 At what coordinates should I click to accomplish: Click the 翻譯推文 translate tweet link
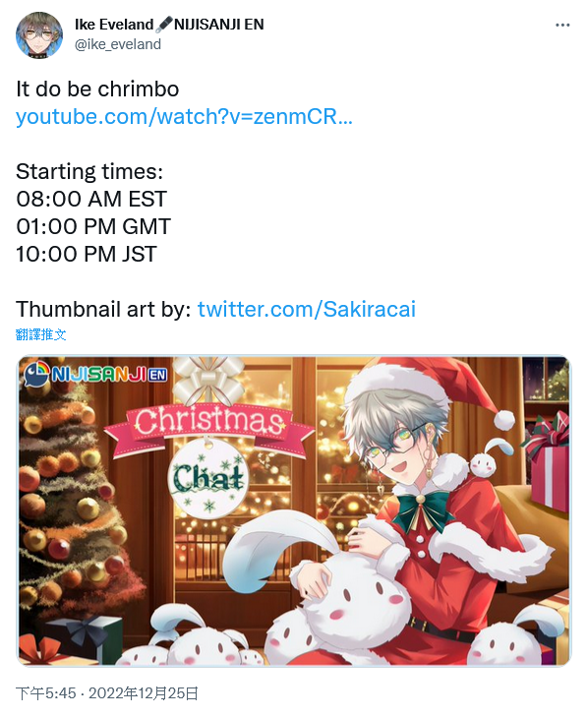40,334
